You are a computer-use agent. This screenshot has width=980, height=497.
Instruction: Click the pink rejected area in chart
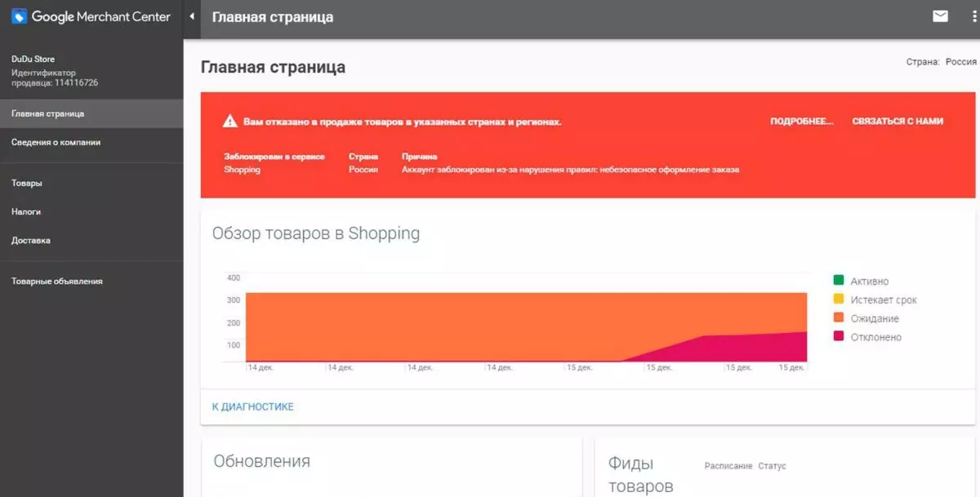pos(735,349)
